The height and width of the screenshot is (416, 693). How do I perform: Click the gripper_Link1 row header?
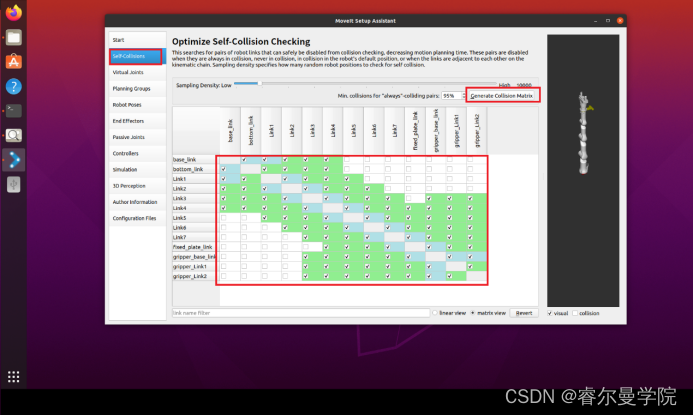coord(196,267)
